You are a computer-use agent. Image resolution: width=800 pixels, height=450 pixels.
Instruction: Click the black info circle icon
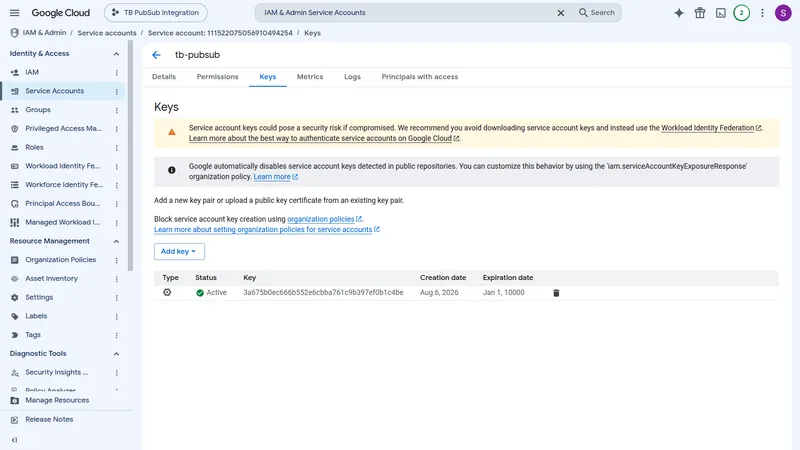click(x=172, y=170)
